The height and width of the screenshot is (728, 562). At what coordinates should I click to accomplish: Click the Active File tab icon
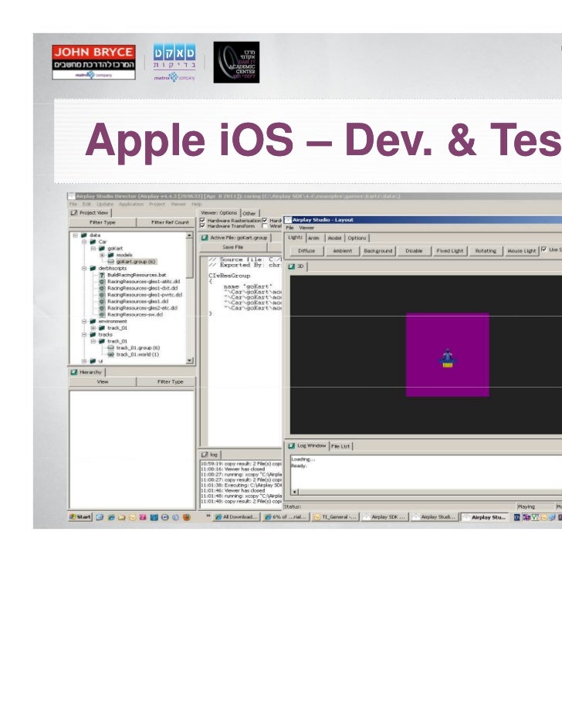click(x=205, y=237)
